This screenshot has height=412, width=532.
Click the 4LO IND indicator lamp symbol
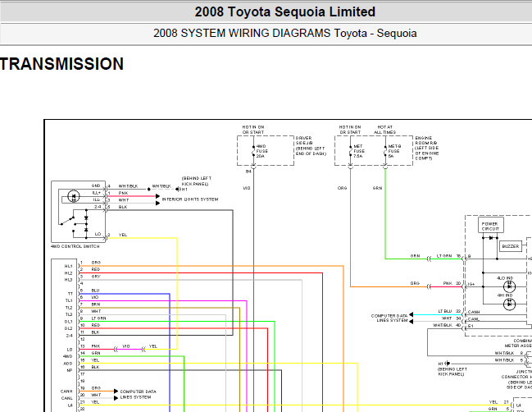[x=509, y=286]
